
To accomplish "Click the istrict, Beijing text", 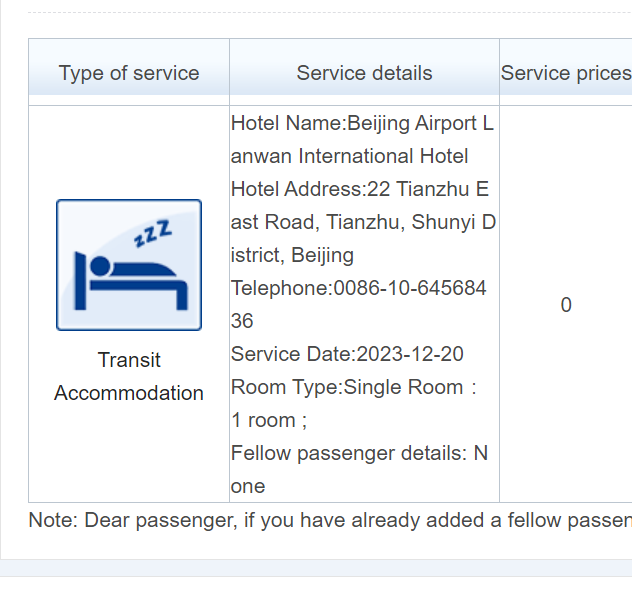I will tap(292, 255).
